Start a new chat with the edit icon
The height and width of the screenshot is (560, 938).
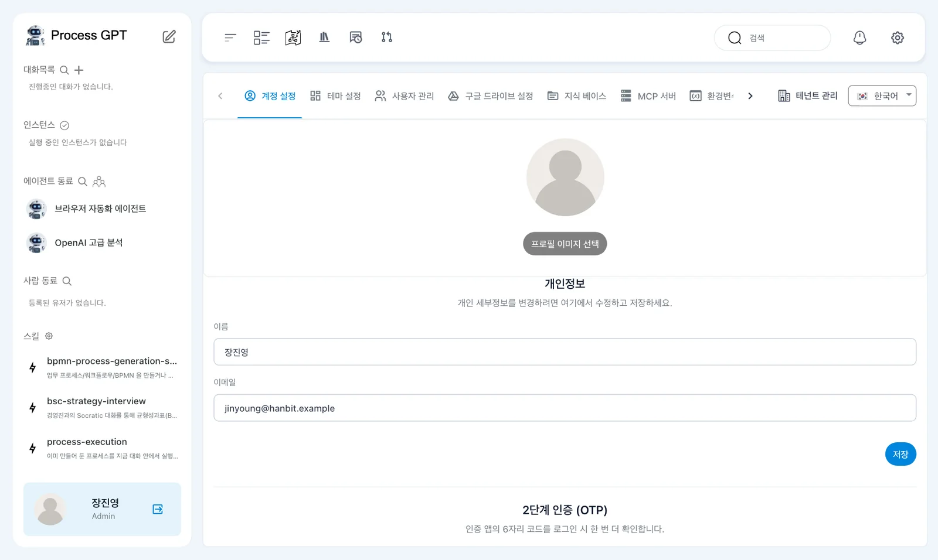pyautogui.click(x=169, y=36)
